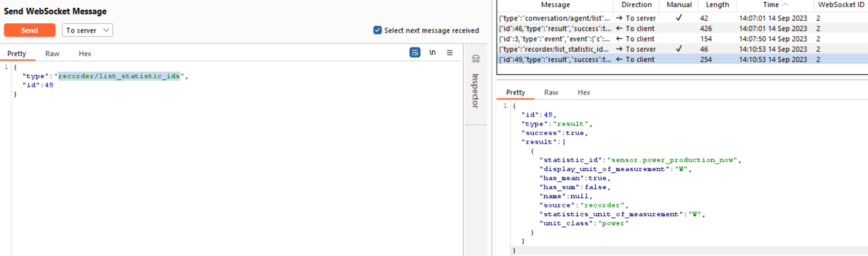This screenshot has width=868, height=256.
Task: Uncheck Select next message received
Action: (x=378, y=30)
